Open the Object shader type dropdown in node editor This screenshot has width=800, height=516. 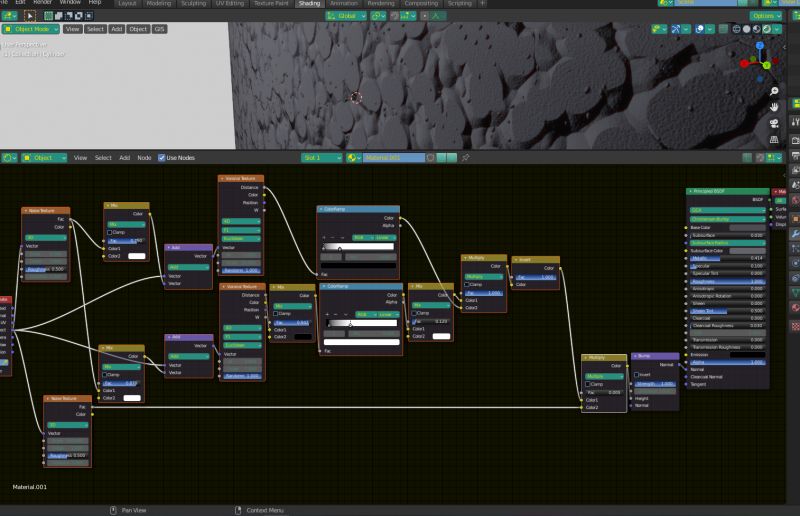click(x=44, y=158)
